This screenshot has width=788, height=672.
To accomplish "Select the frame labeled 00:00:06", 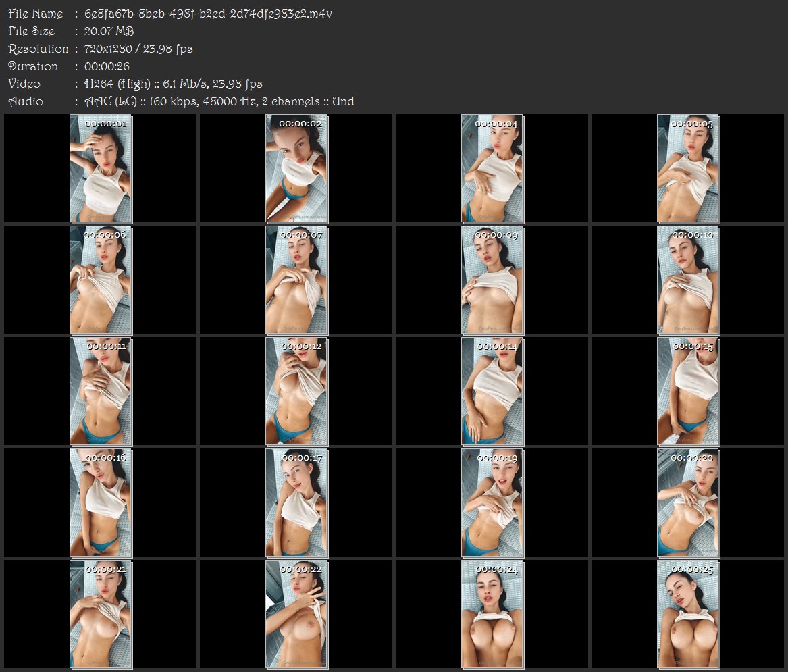I will pyautogui.click(x=101, y=280).
